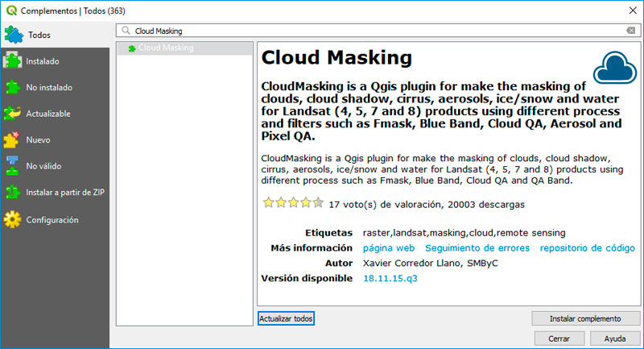Open Seguimiento de errores link

(x=477, y=248)
